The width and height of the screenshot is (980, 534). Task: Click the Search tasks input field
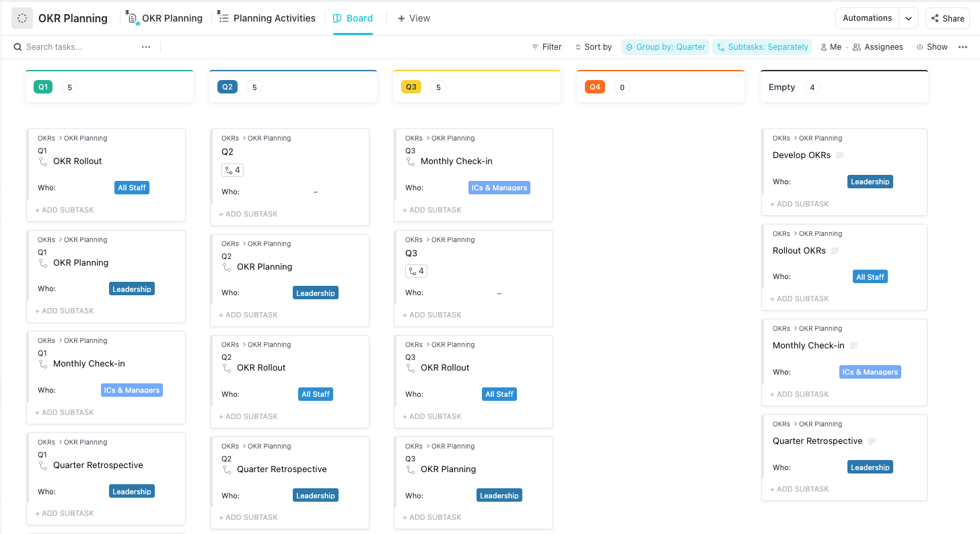pyautogui.click(x=74, y=47)
